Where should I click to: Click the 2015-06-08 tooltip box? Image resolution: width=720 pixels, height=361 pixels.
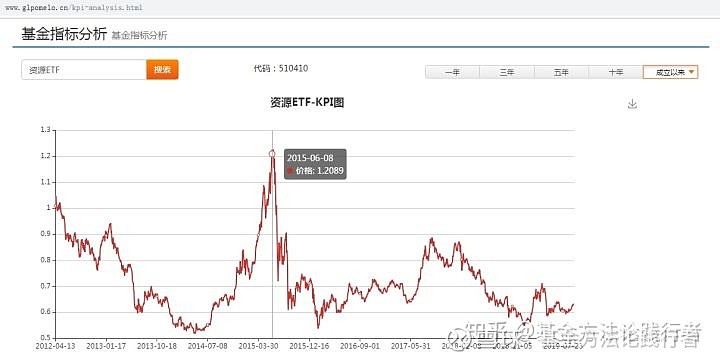315,164
